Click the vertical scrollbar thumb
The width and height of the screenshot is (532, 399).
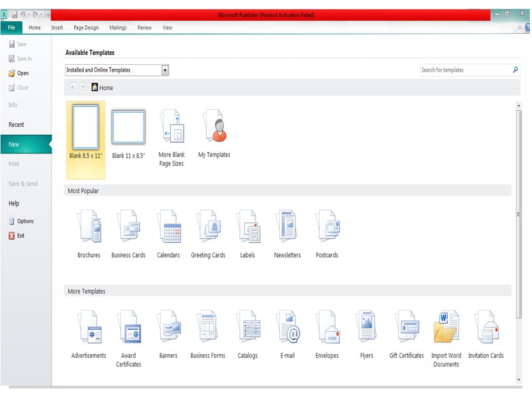click(519, 214)
